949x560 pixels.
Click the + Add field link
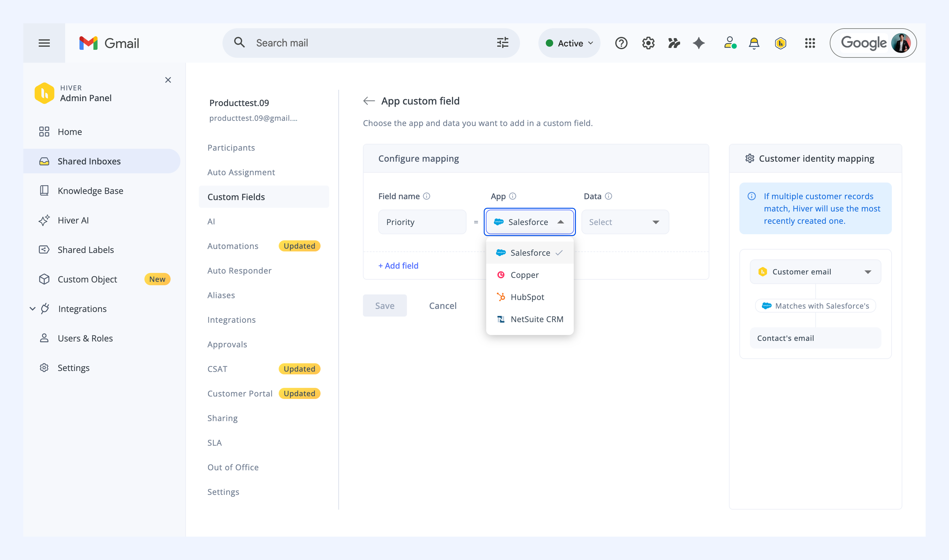398,266
